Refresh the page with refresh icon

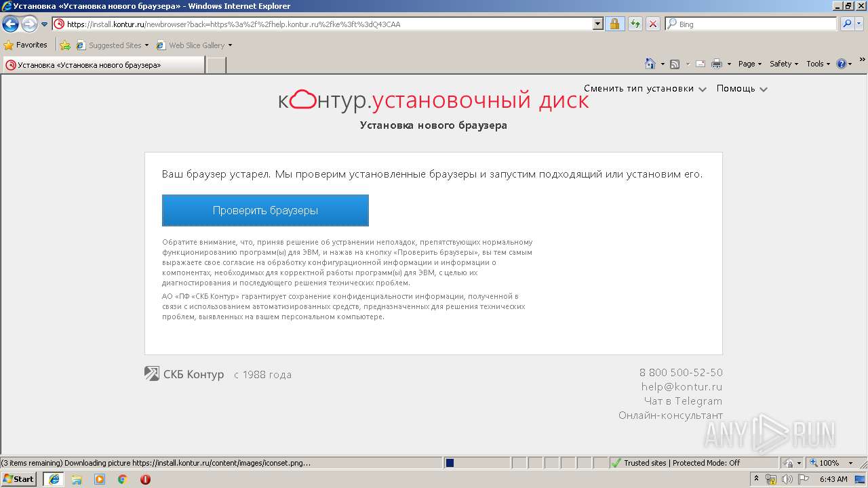pyautogui.click(x=635, y=24)
